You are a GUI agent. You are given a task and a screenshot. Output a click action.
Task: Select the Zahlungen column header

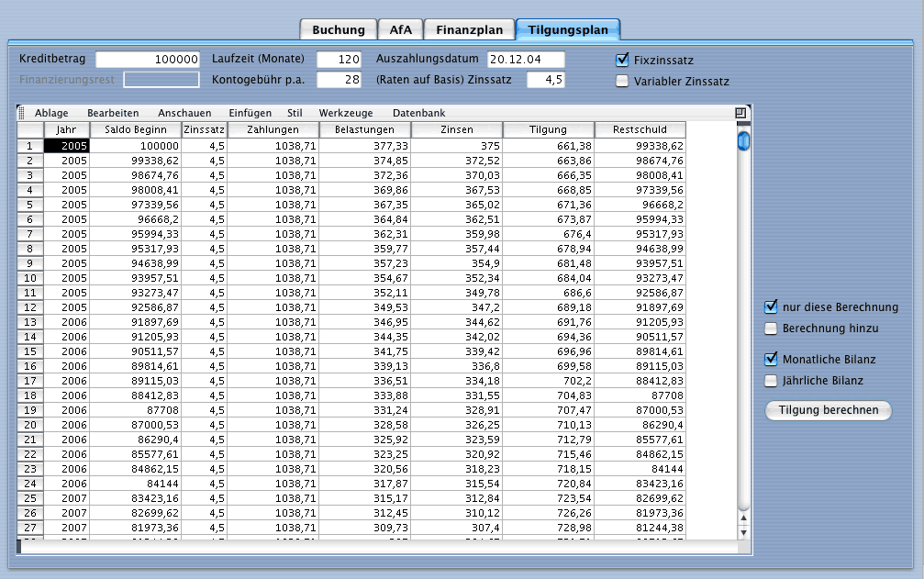[x=273, y=129]
